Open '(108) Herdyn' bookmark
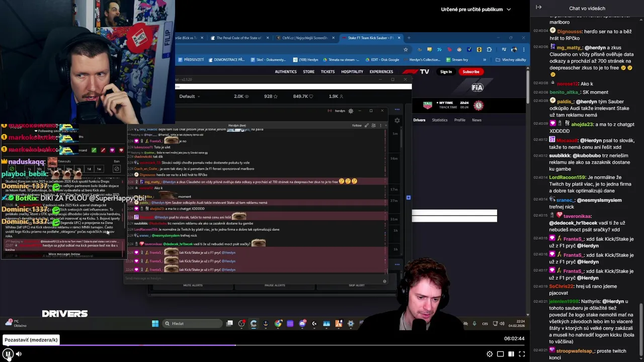 coord(306,59)
